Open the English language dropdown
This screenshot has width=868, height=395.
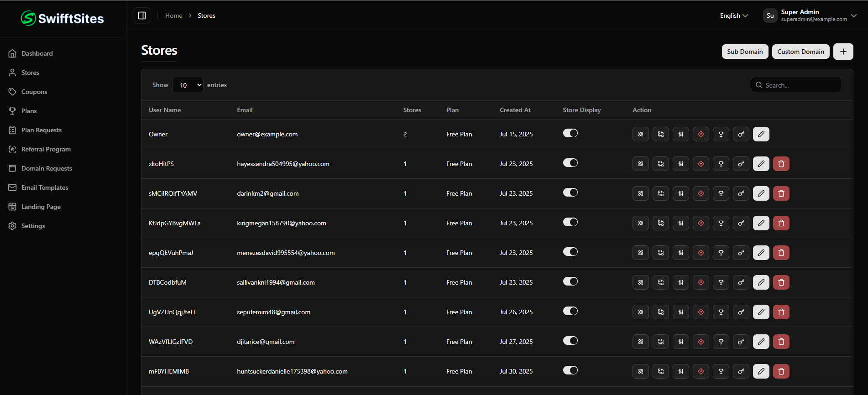(x=734, y=16)
